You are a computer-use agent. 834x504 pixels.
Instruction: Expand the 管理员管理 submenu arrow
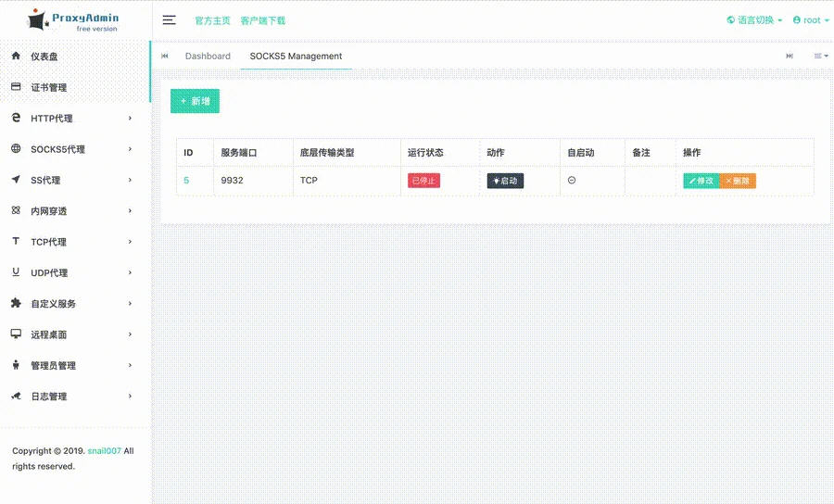click(130, 365)
